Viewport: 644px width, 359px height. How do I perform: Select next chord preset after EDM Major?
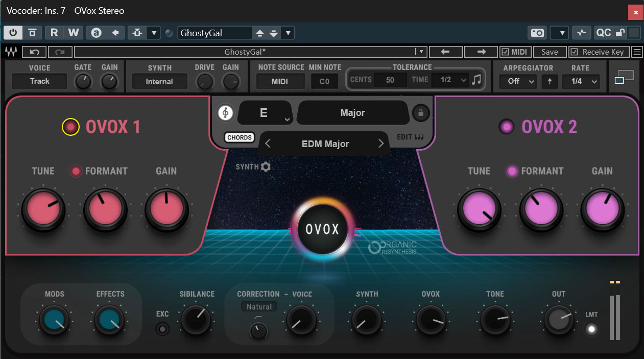pyautogui.click(x=380, y=144)
